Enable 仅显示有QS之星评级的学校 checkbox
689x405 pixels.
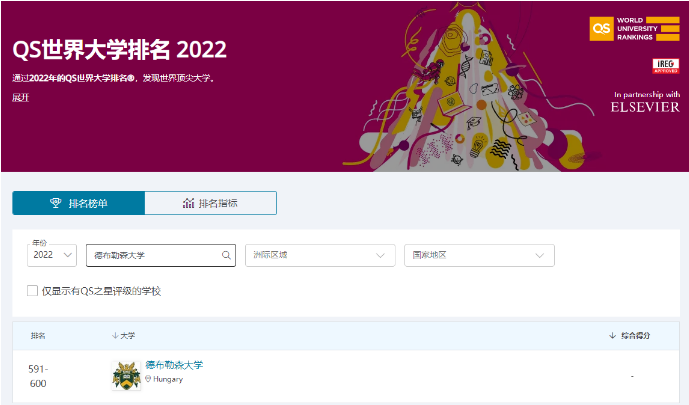(x=33, y=291)
